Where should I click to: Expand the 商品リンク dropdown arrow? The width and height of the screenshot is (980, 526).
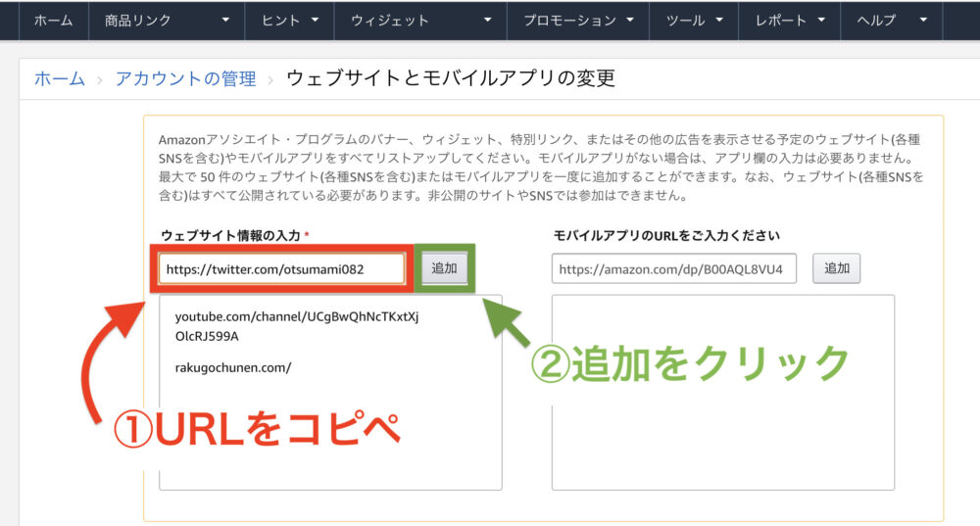(225, 20)
